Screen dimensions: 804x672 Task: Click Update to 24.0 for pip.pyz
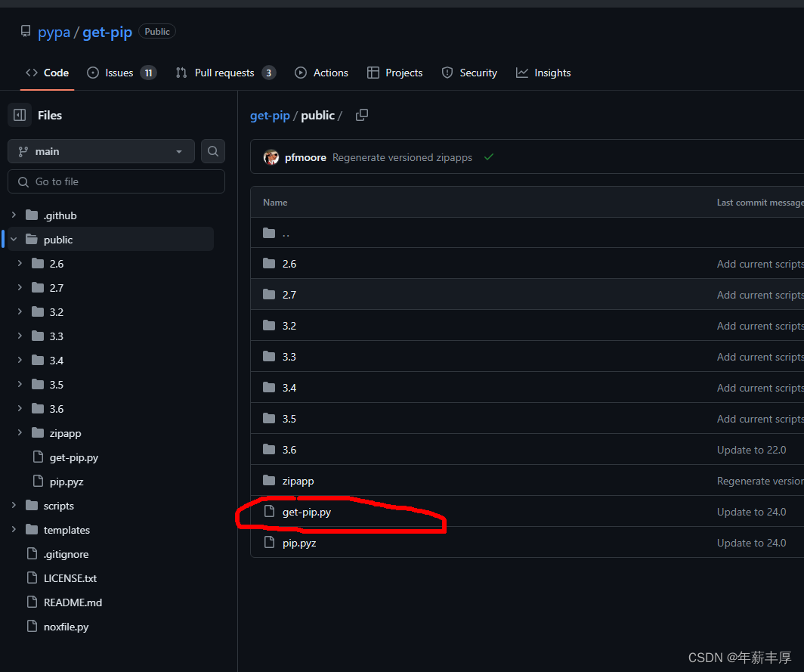click(x=751, y=543)
